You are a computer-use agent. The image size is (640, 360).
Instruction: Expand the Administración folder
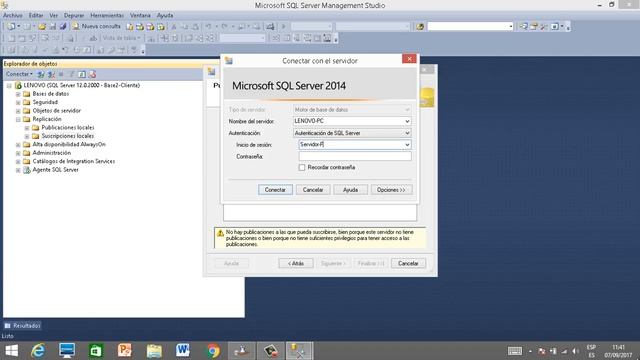click(x=18, y=153)
